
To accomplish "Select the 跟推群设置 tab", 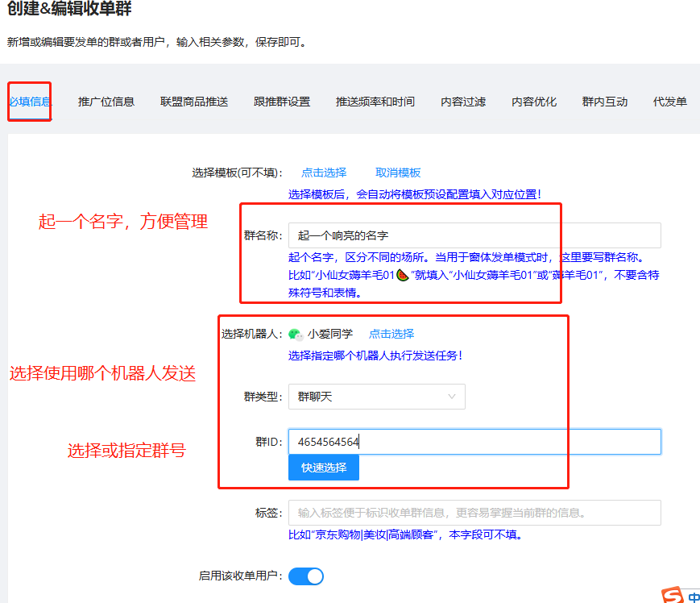I will pos(282,102).
